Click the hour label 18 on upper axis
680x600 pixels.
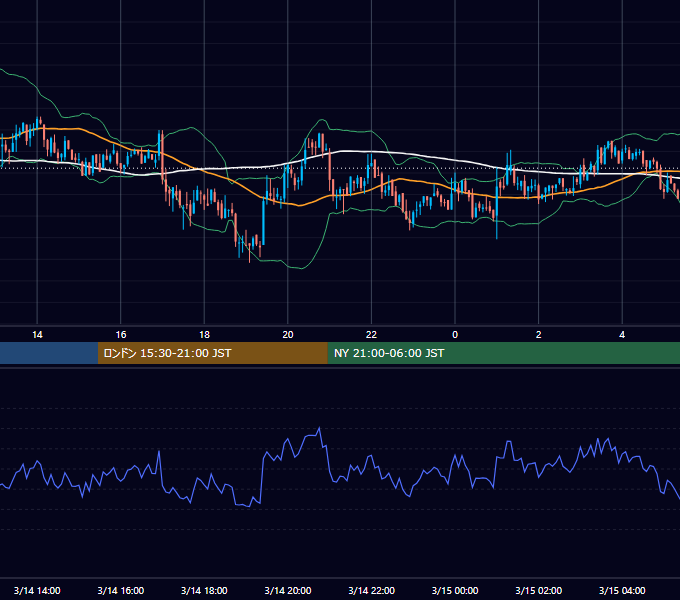pos(204,335)
